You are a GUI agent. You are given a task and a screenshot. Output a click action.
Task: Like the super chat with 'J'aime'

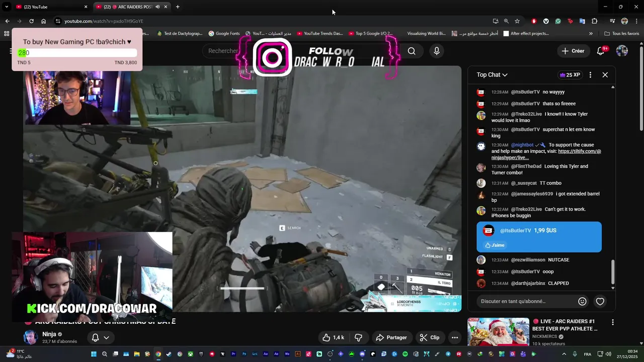(x=494, y=245)
